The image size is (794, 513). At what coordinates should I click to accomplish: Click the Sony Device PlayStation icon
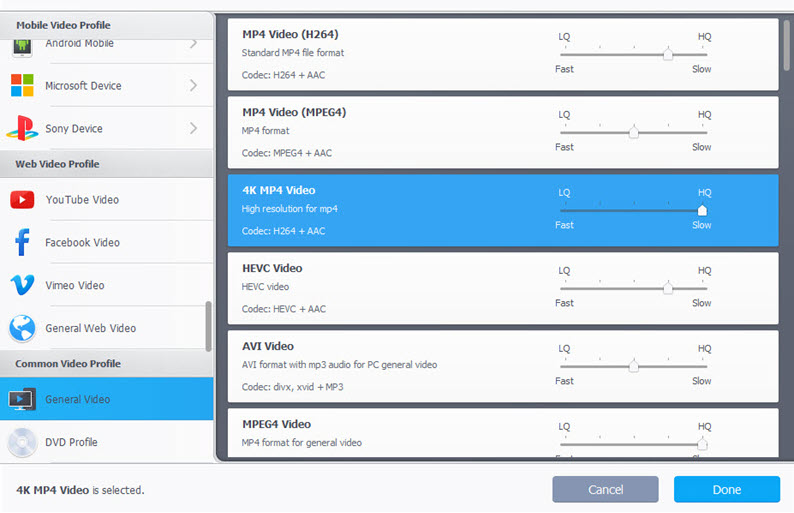click(22, 129)
